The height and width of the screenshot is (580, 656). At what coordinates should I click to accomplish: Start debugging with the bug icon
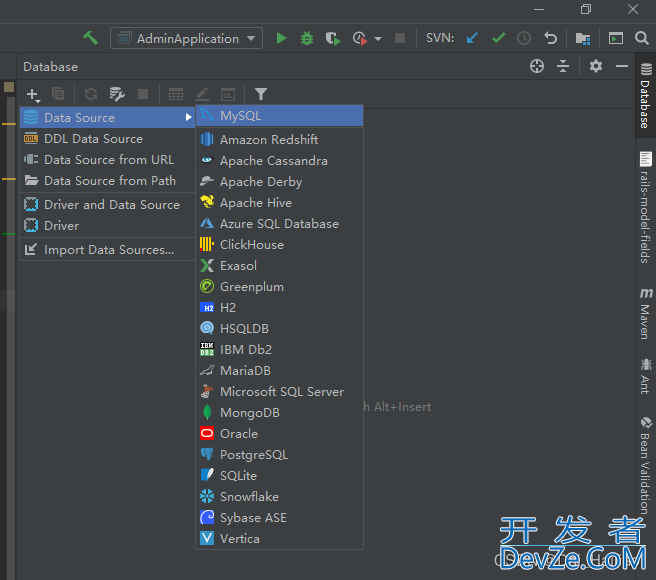click(307, 38)
